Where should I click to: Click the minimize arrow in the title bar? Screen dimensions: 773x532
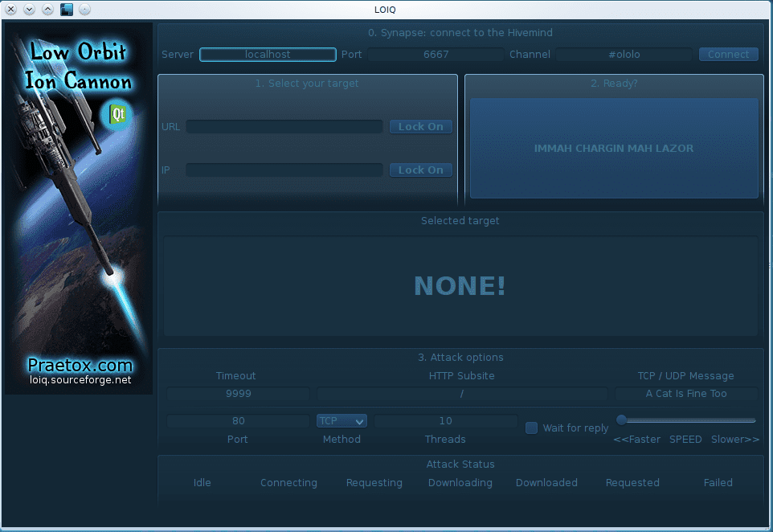click(29, 10)
